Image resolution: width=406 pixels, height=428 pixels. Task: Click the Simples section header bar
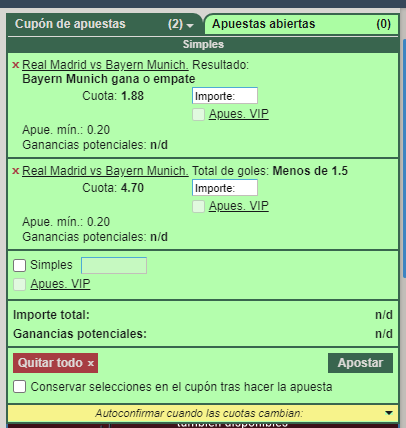[203, 44]
